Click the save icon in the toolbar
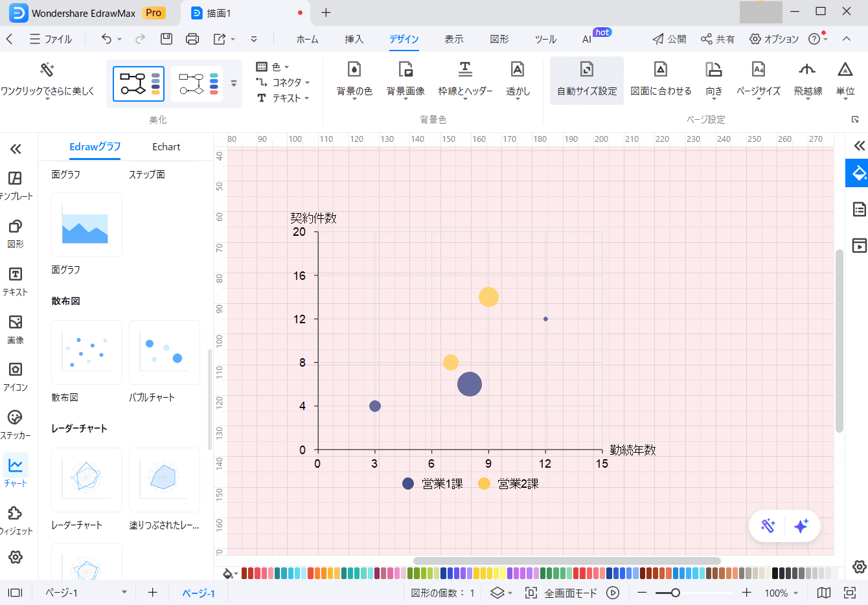The width and height of the screenshot is (868, 605). point(166,39)
